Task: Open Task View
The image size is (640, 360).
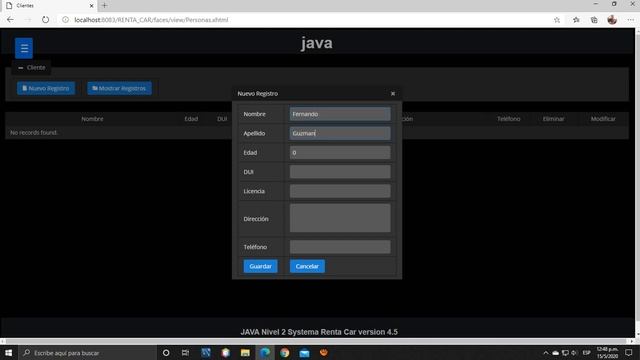Action: click(x=185, y=353)
